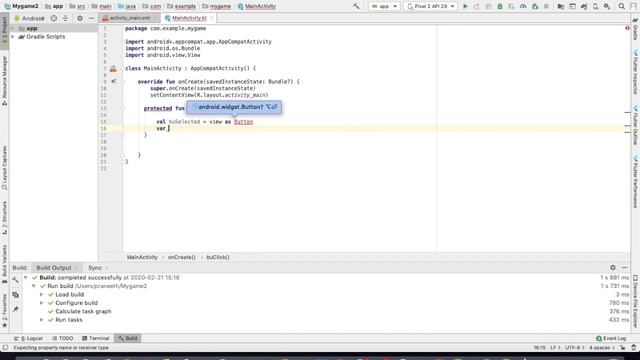Run the app with green play button
Screen dimensions: 640x360
[x=465, y=6]
